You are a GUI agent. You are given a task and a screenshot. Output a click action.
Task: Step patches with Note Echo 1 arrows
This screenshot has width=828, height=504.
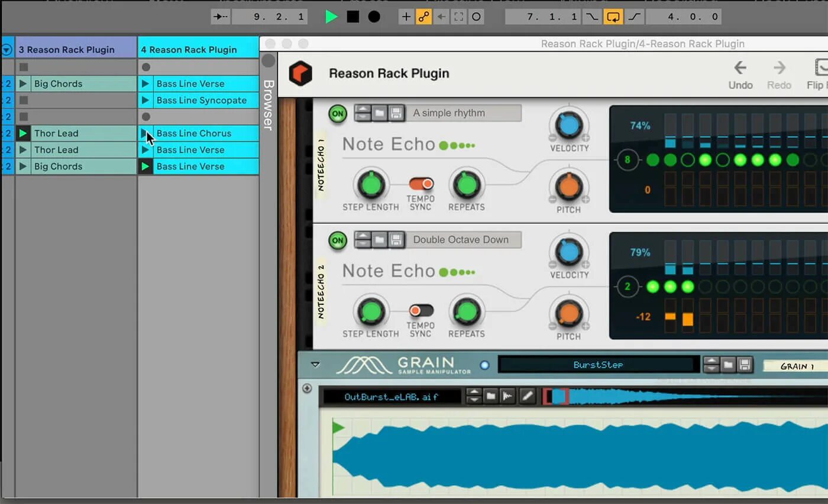point(363,113)
